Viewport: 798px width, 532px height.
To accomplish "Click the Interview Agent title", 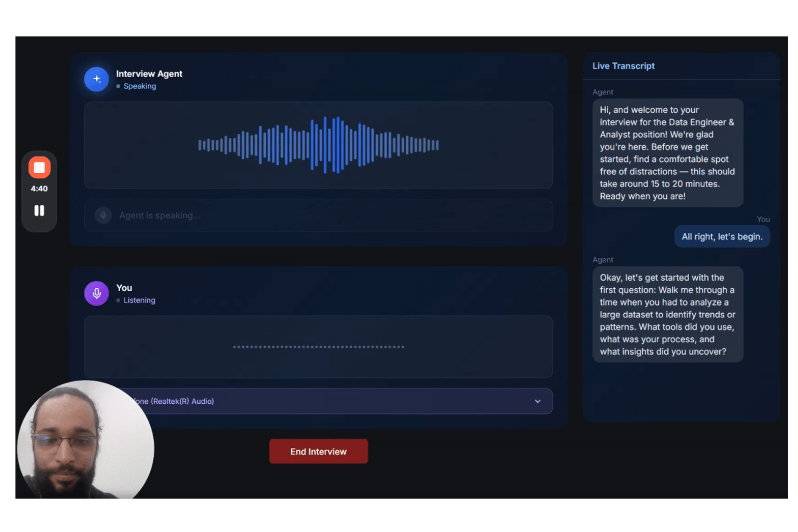I will click(149, 74).
